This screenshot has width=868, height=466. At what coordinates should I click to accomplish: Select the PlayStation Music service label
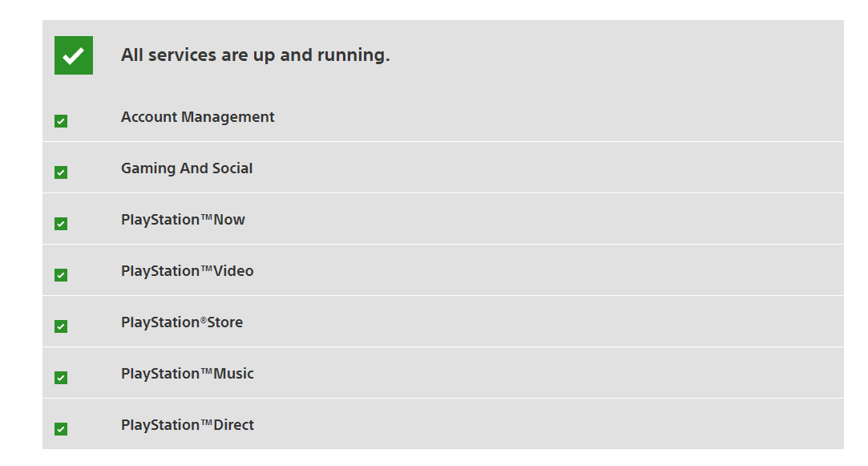pos(187,374)
